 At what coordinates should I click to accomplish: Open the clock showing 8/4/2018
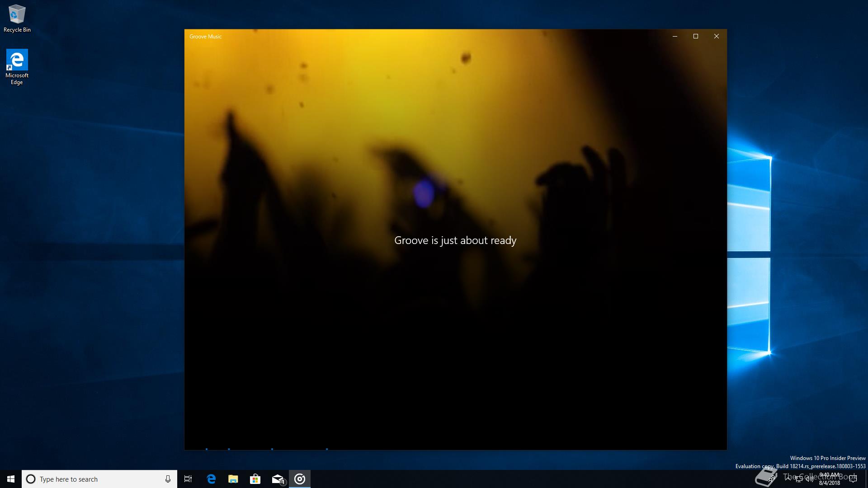tap(830, 479)
